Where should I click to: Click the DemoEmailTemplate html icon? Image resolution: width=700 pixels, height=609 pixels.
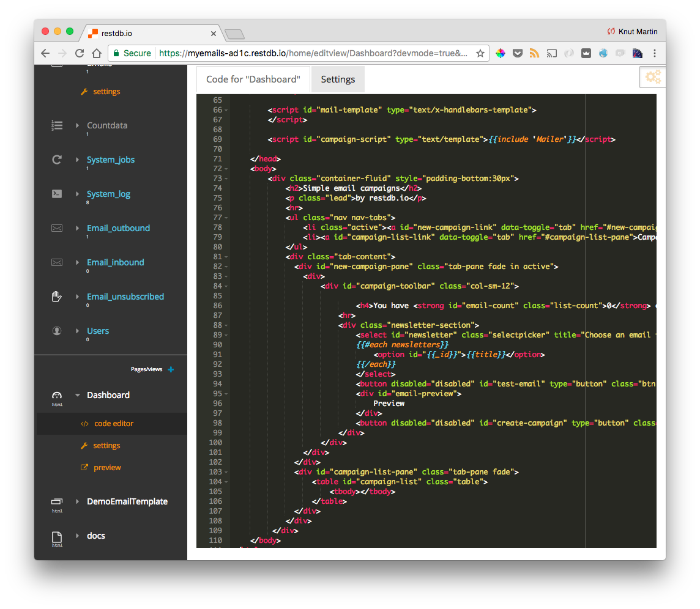(x=57, y=501)
